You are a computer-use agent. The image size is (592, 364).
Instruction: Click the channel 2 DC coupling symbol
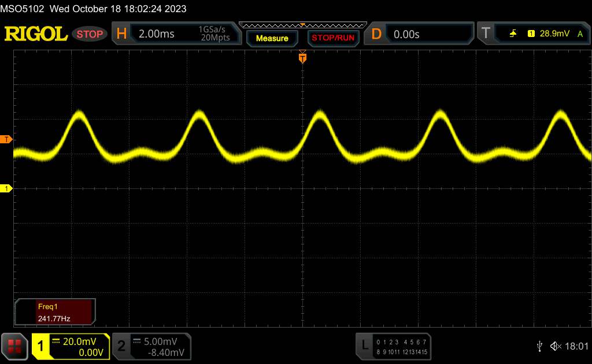click(x=137, y=341)
